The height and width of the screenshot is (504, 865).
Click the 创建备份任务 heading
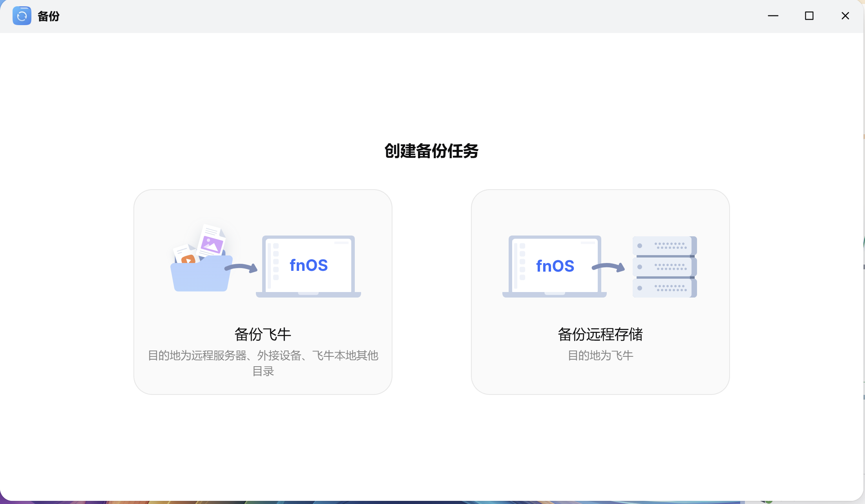click(431, 151)
